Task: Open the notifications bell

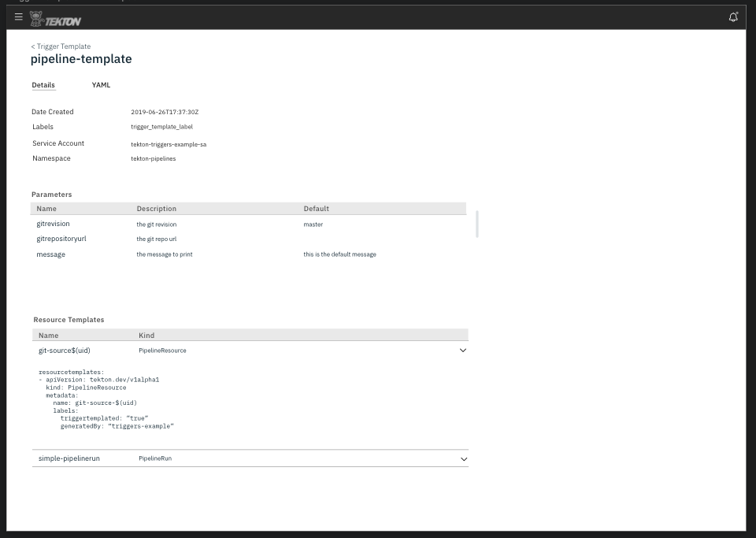Action: [x=733, y=17]
